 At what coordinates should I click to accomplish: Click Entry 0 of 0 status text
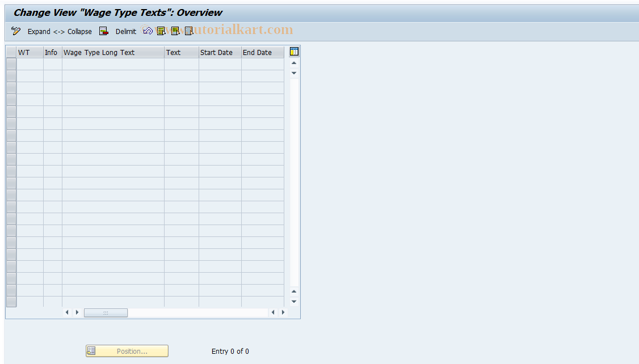[x=230, y=352]
